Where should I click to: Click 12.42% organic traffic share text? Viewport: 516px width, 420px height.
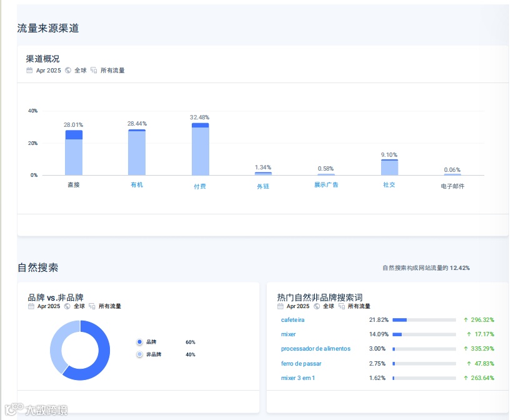coord(460,268)
